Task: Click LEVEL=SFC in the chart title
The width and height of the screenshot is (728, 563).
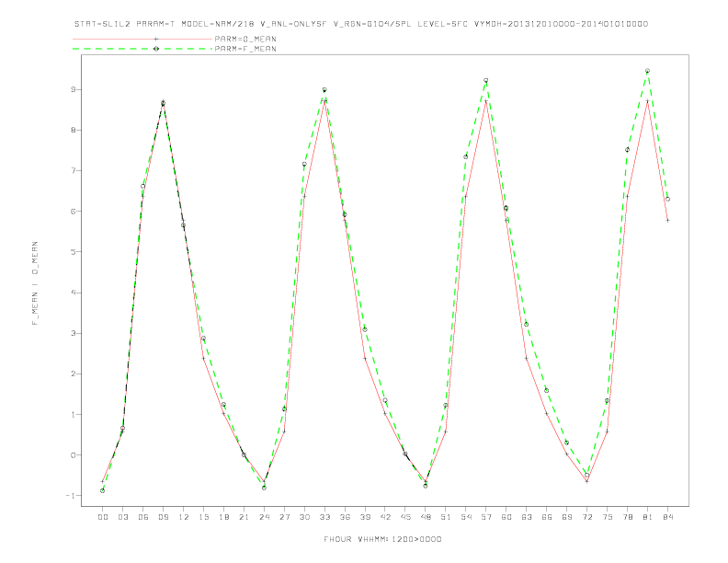Action: pos(442,24)
